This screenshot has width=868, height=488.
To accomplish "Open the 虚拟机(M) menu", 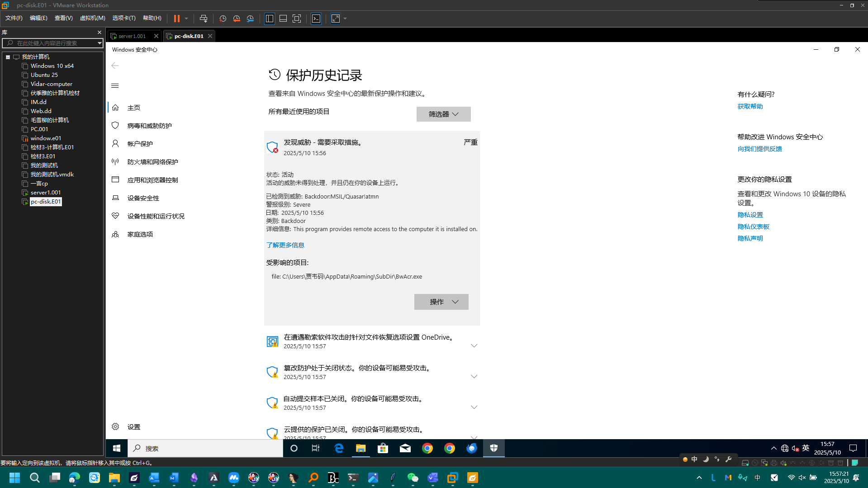I will point(92,18).
